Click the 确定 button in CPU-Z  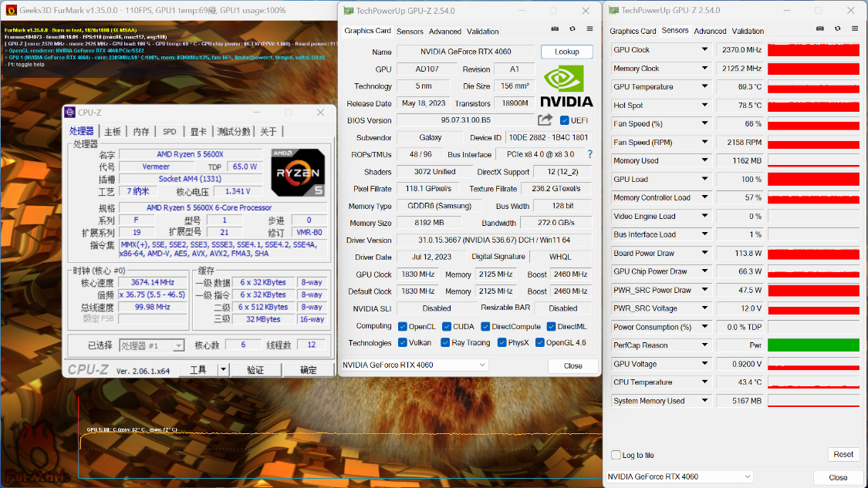coord(309,369)
